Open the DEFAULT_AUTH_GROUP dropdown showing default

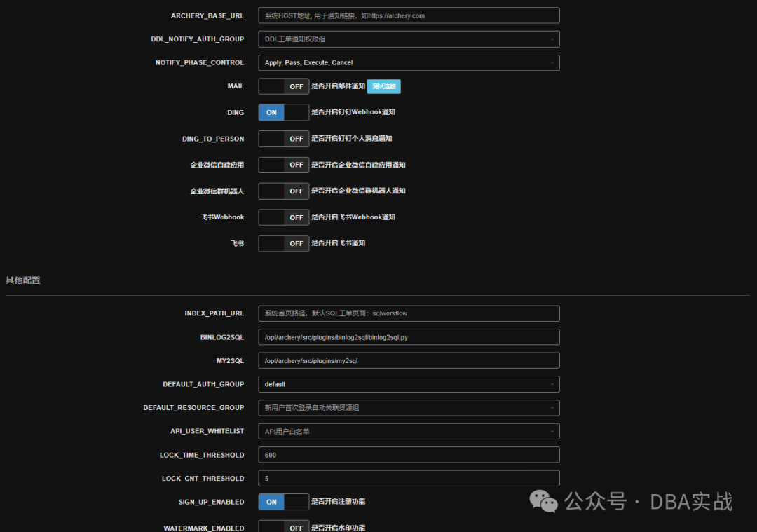click(409, 383)
